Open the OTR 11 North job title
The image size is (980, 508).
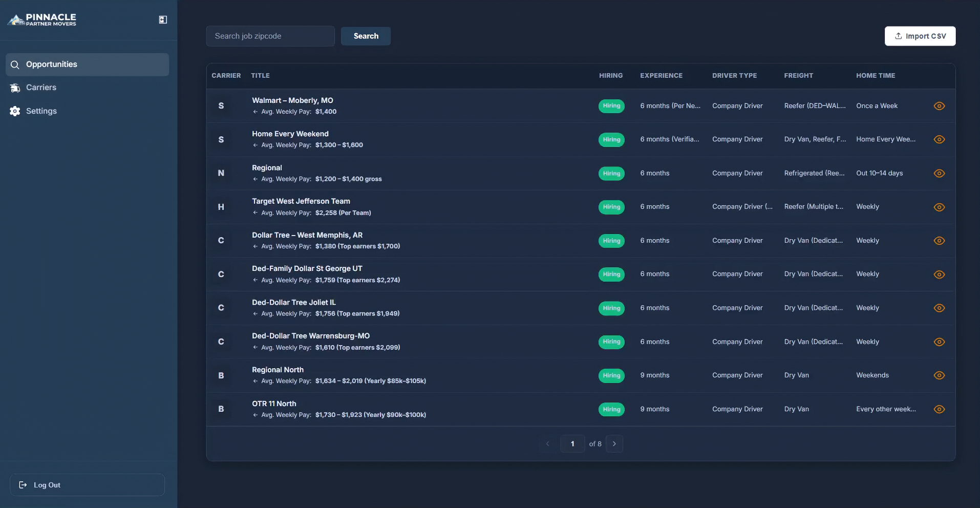[x=274, y=404]
